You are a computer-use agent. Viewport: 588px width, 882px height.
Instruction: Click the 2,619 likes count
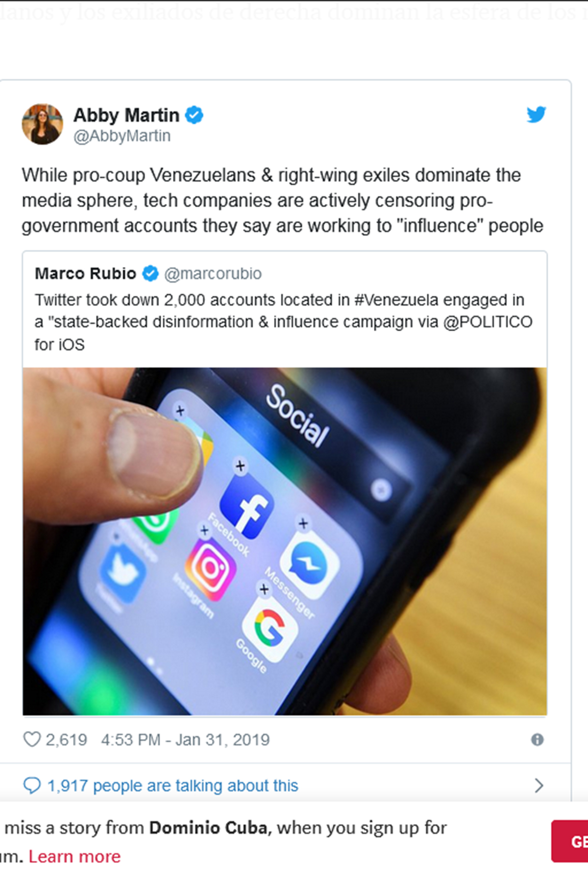pos(66,739)
